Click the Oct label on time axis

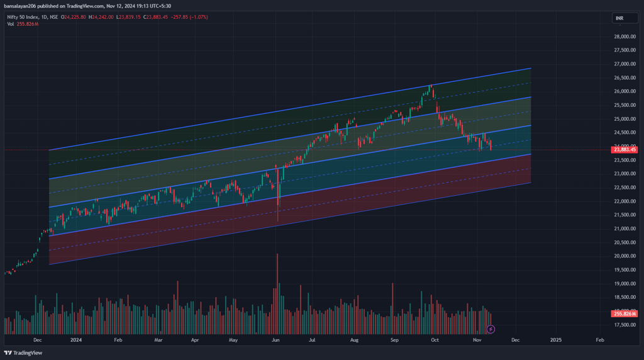[x=435, y=340]
